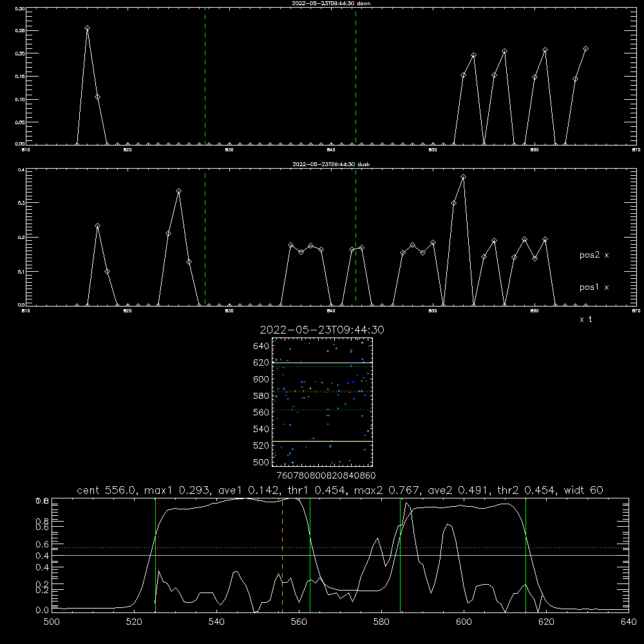Screen dimensions: 644x644
Task: Click the center image title '2022-05-23T09:44:30'
Action: click(322, 330)
